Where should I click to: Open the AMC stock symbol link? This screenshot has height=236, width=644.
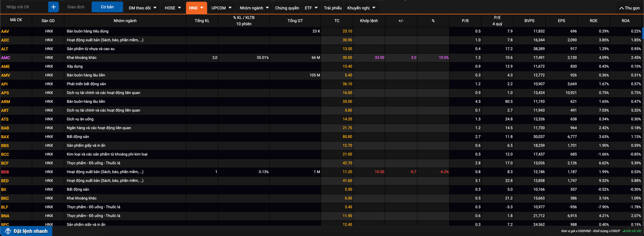point(6,58)
